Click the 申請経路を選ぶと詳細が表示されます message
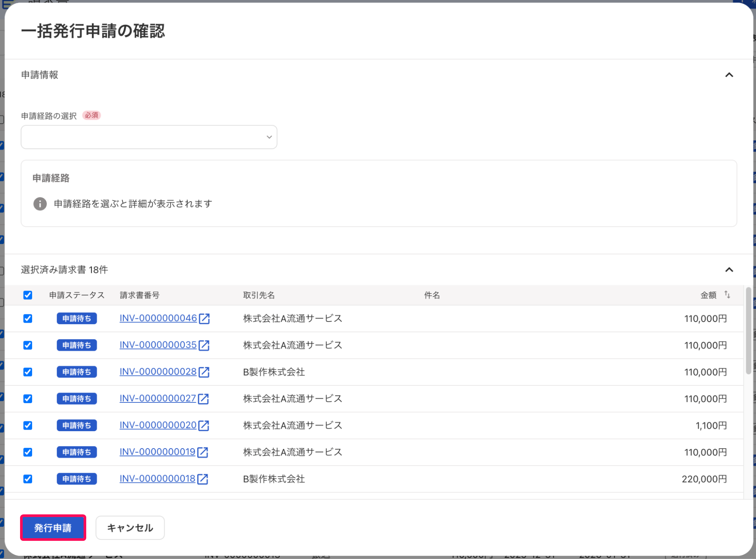The width and height of the screenshot is (756, 559). pyautogui.click(x=133, y=204)
